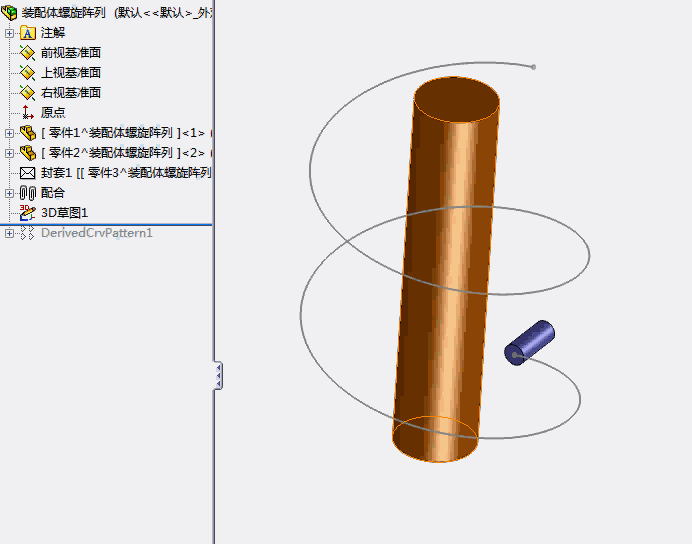Select the small blue cylinder part
692x544 pixels.
coord(534,340)
